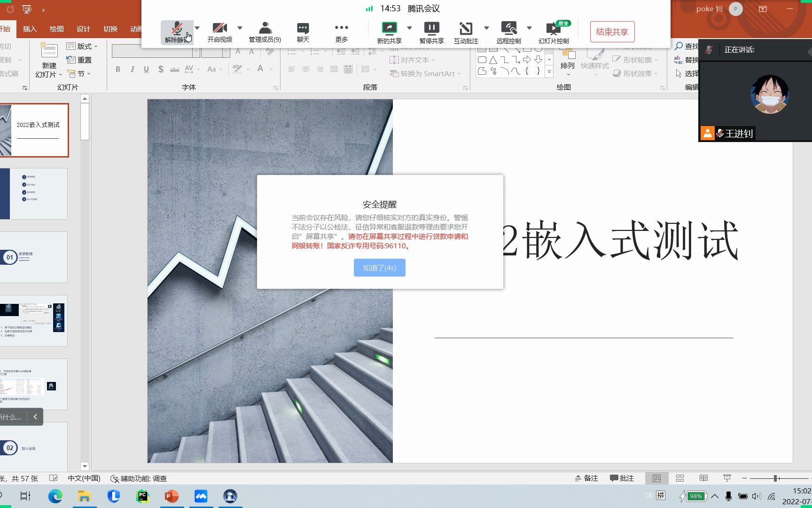Click 选择 in the editing group
Image resolution: width=812 pixels, height=508 pixels.
[687, 73]
